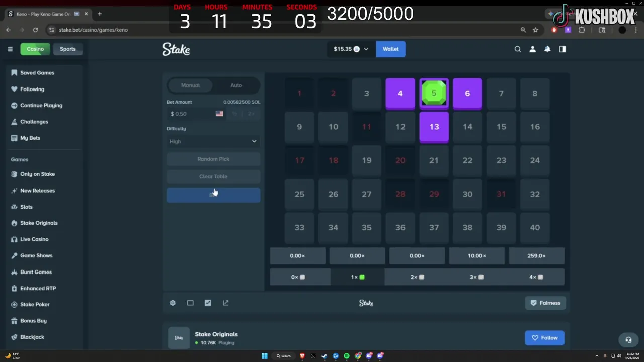
Task: Deselect keno tile 13
Action: pyautogui.click(x=434, y=127)
